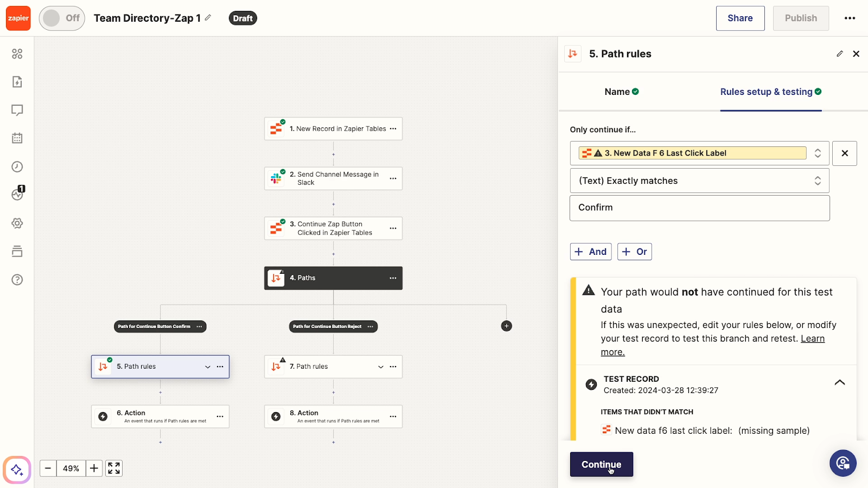The image size is (868, 488).
Task: Open the AI sparkle assistant button
Action: coord(17,470)
